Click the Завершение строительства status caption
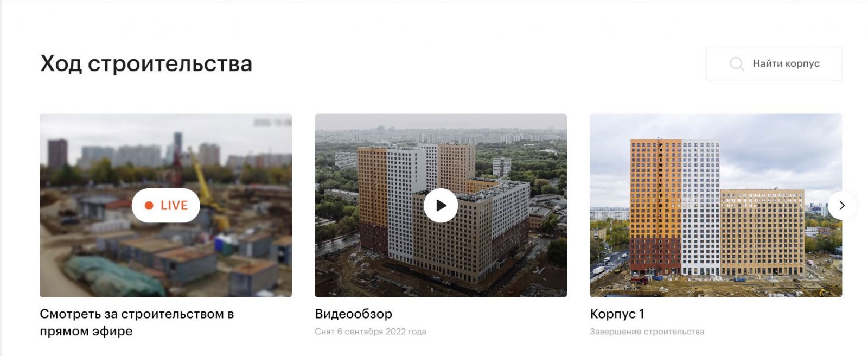 pos(647,332)
